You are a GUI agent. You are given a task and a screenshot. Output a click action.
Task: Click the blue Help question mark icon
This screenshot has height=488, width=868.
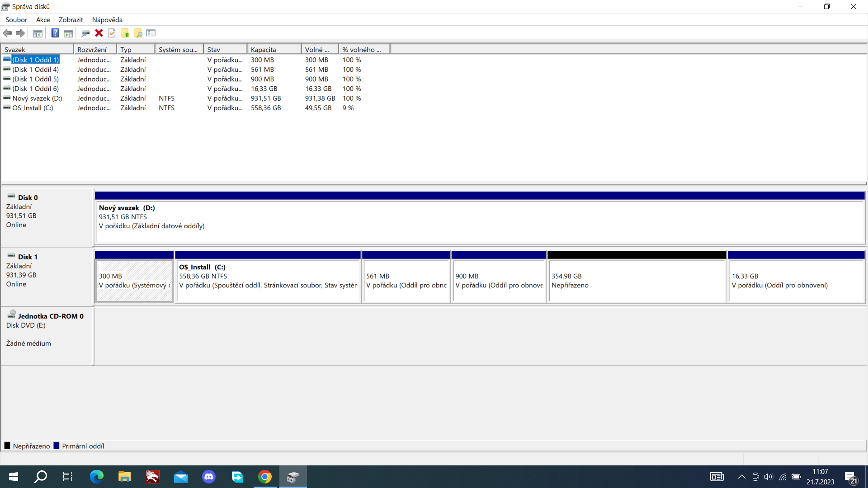coord(55,33)
